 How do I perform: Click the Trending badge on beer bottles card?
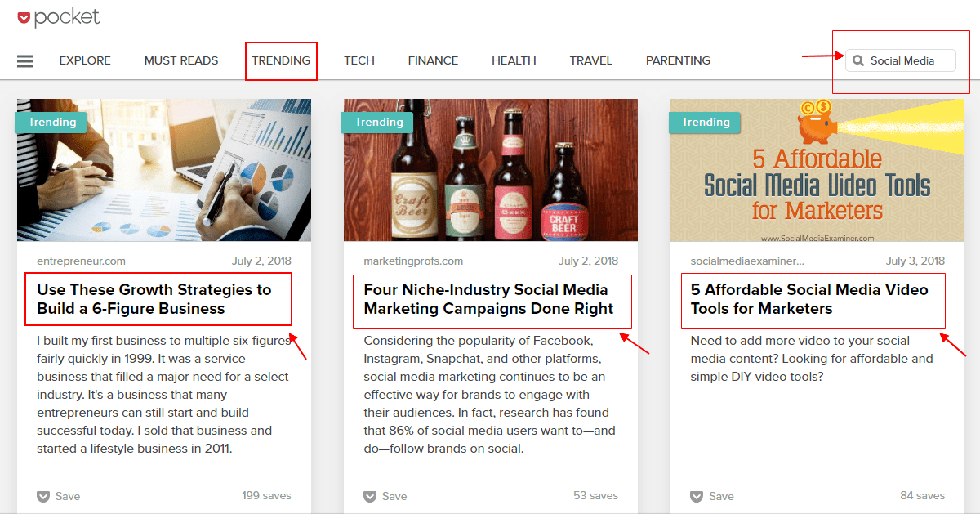pos(378,123)
